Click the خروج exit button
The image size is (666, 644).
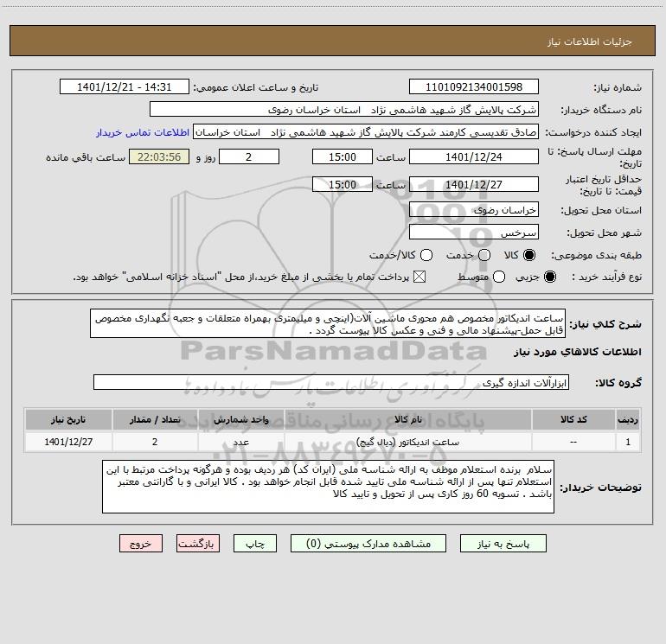[x=141, y=544]
